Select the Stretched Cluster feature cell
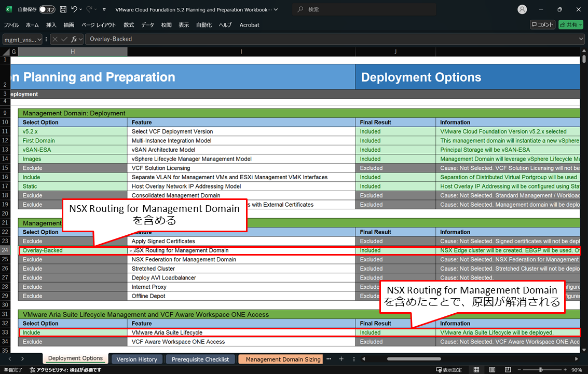 tap(241, 269)
